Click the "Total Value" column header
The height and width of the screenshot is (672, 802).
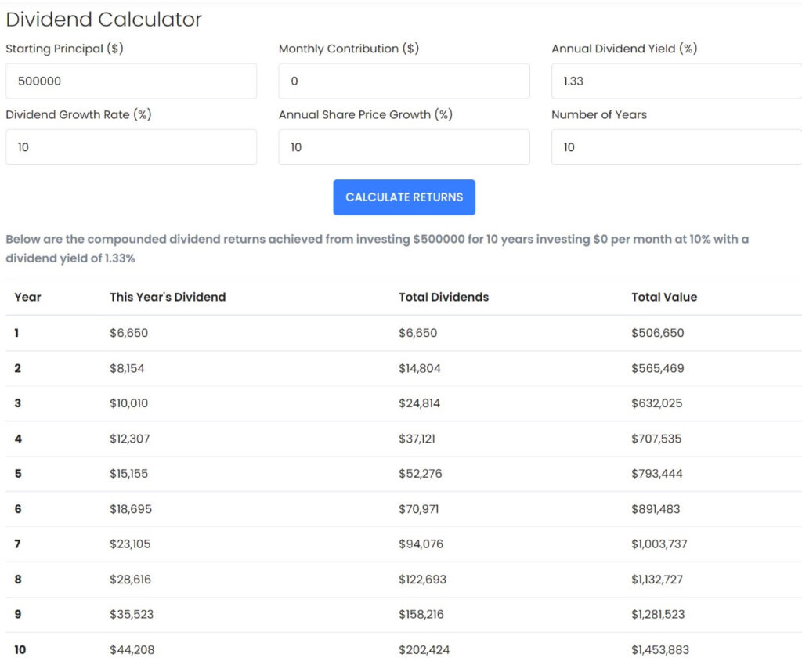pyautogui.click(x=664, y=297)
